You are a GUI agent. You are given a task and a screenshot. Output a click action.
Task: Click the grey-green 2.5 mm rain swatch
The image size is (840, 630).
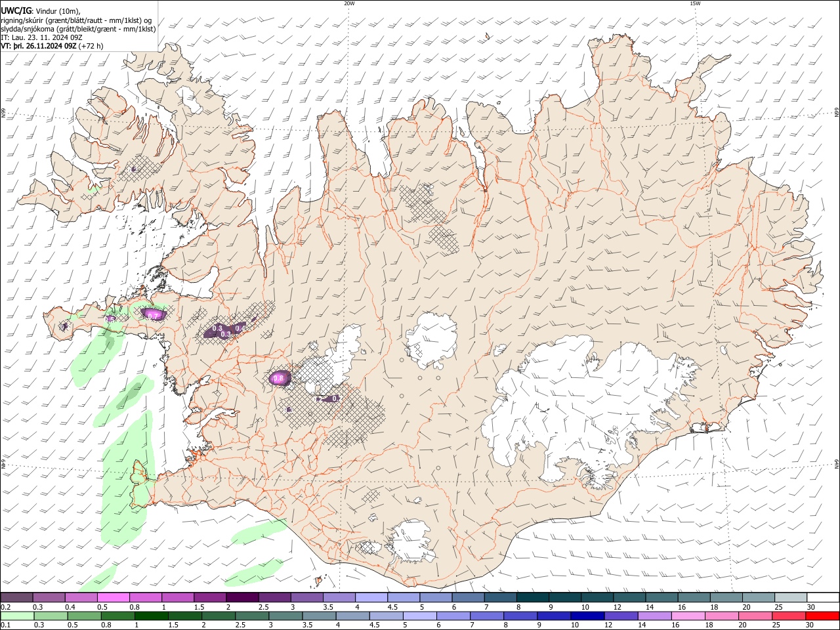[x=252, y=616]
